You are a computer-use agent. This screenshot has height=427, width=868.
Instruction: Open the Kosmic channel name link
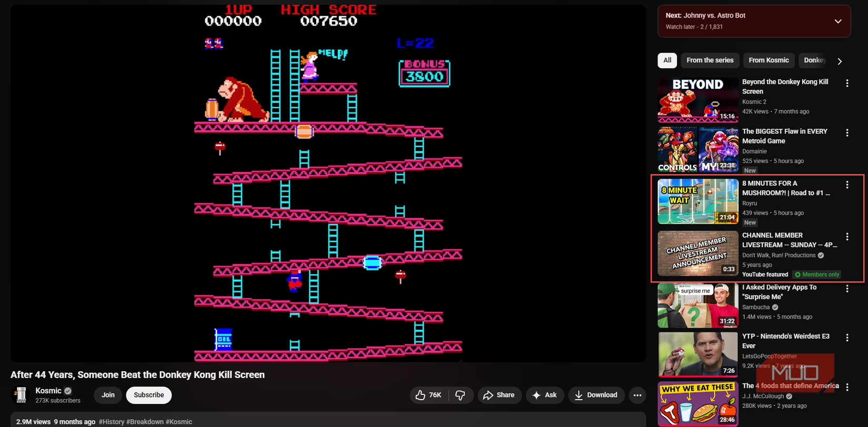48,391
